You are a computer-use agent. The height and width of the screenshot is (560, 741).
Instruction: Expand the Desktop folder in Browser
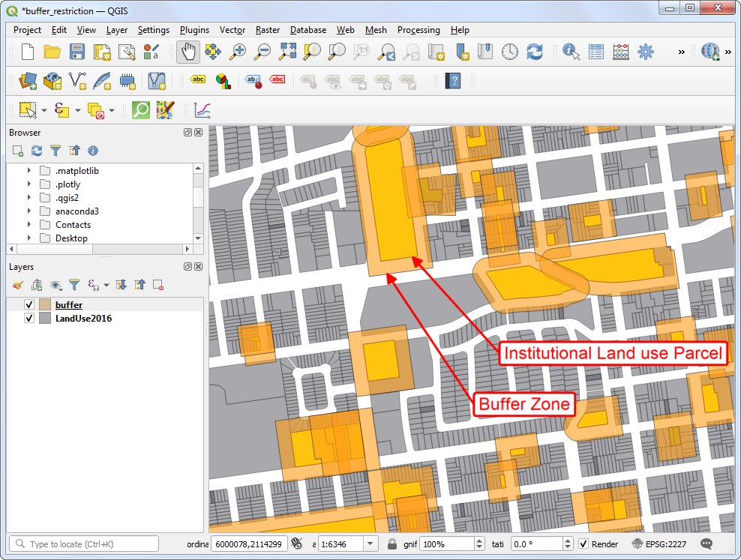(28, 238)
